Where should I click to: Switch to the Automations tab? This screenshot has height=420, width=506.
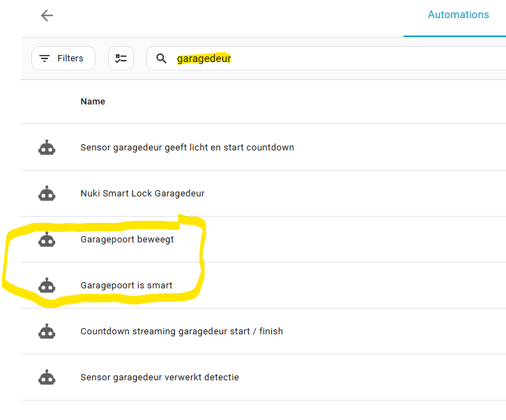(458, 15)
